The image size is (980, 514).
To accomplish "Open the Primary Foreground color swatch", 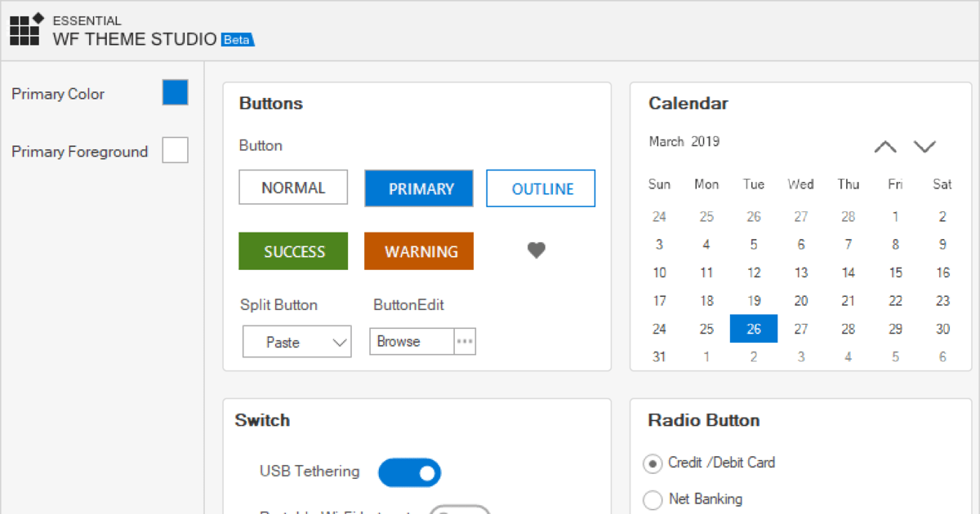I will pyautogui.click(x=175, y=150).
